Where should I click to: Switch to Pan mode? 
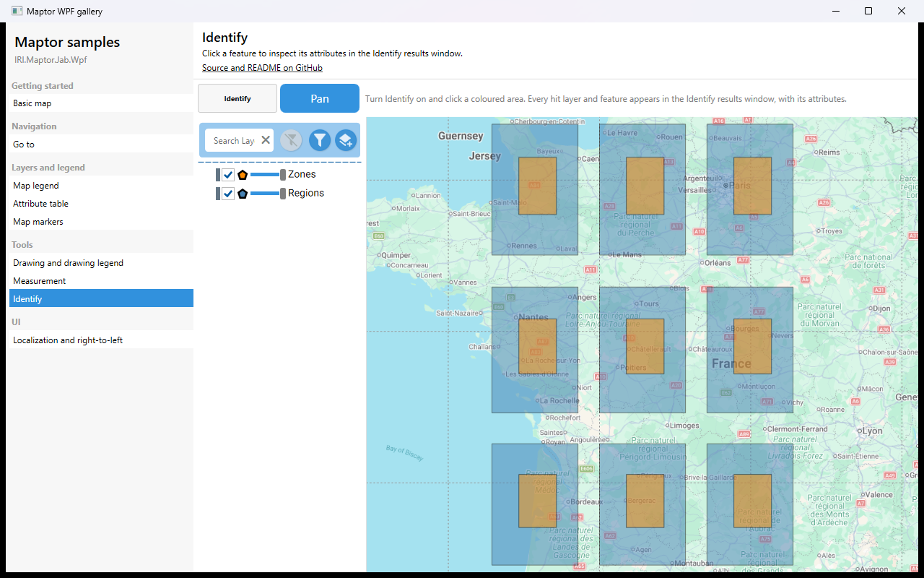pyautogui.click(x=320, y=98)
